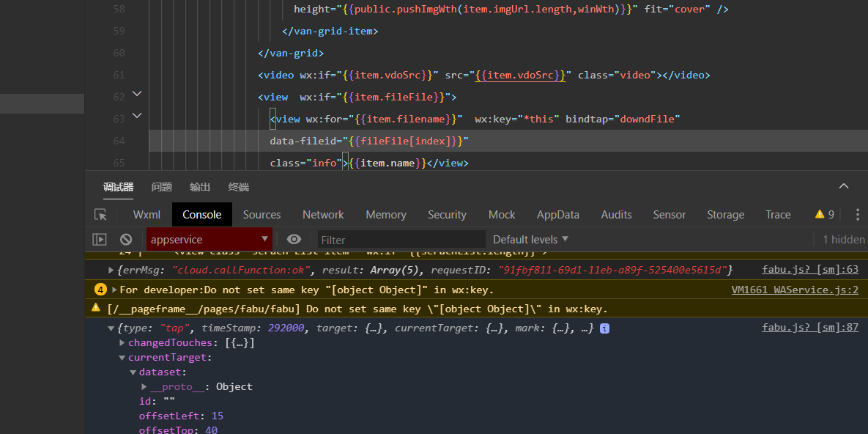This screenshot has height=434, width=868.
Task: Click line number 61 in gutter
Action: pyautogui.click(x=119, y=75)
